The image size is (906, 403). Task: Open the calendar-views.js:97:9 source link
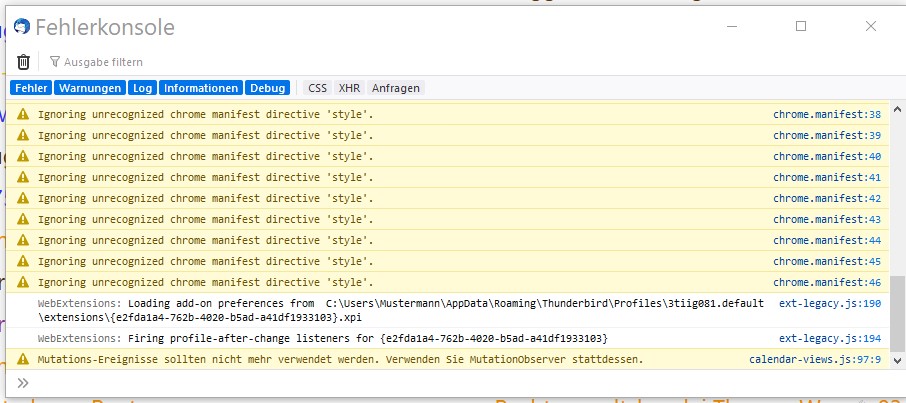815,359
